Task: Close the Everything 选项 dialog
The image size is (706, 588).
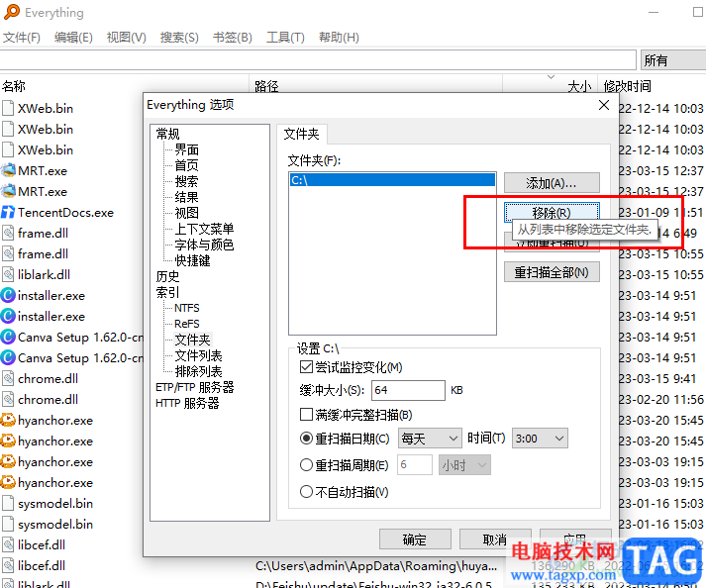Action: pyautogui.click(x=604, y=105)
